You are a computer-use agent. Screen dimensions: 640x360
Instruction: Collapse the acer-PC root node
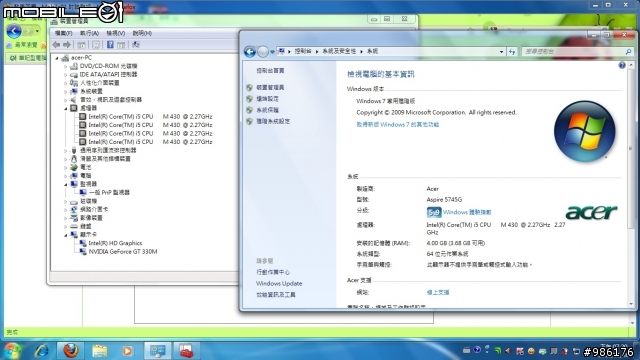click(57, 58)
